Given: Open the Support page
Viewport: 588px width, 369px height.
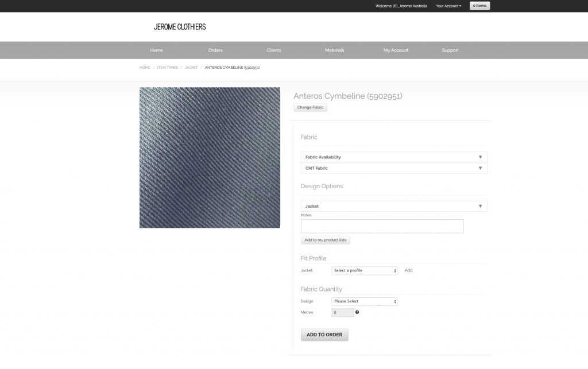Looking at the screenshot, I should [450, 51].
